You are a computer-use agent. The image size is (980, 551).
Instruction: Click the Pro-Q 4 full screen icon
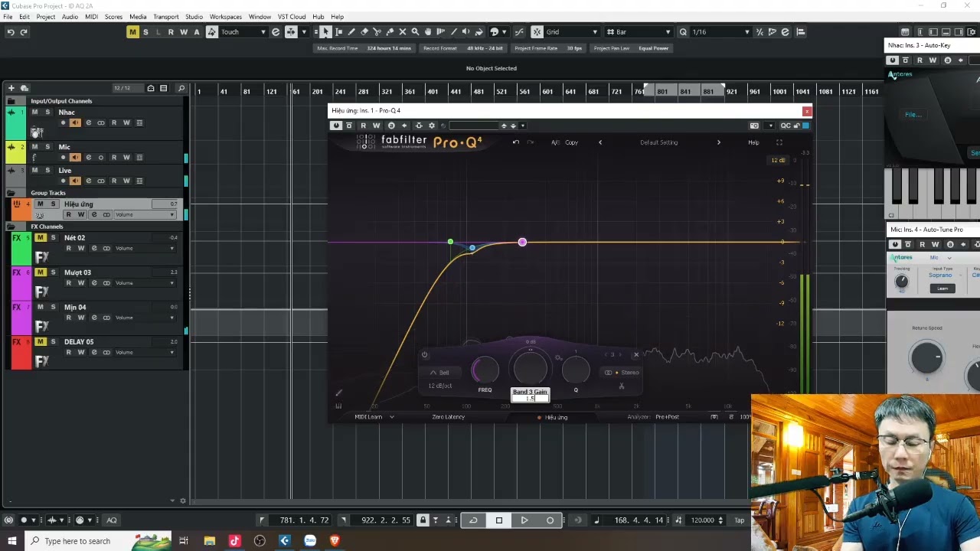tap(779, 142)
